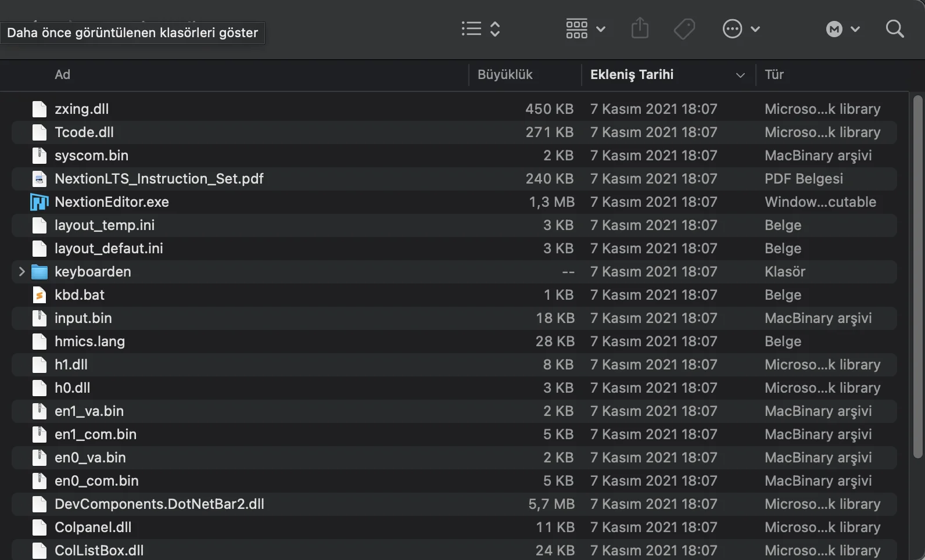
Task: Switch to list view mode
Action: (x=471, y=28)
